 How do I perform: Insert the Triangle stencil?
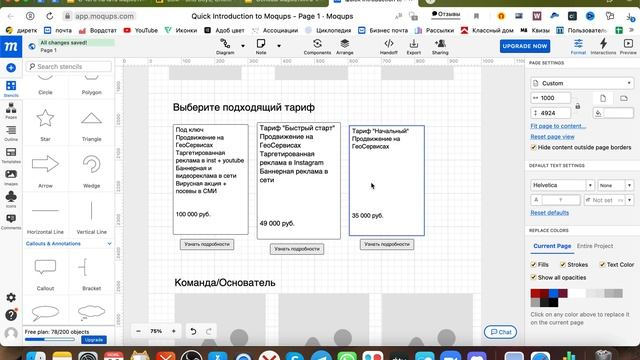tap(91, 123)
